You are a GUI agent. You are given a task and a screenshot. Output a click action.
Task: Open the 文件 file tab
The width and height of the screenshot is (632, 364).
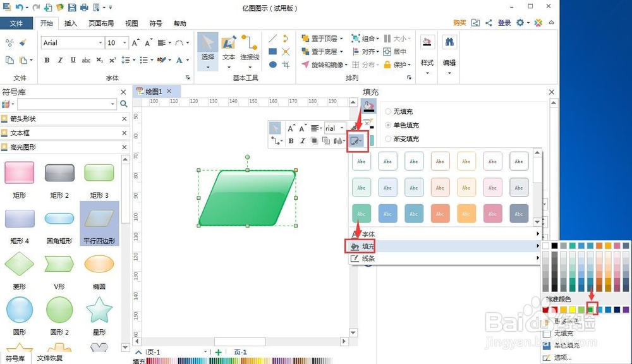[x=16, y=23]
